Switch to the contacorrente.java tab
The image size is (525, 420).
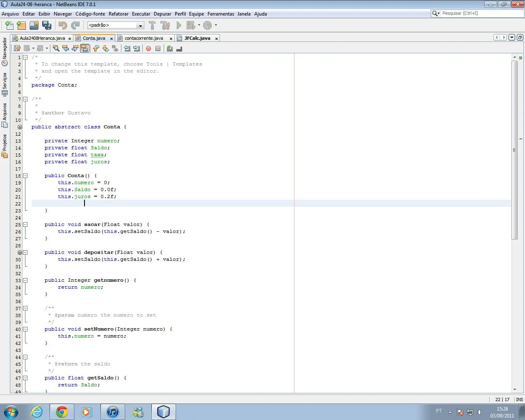[x=144, y=38]
